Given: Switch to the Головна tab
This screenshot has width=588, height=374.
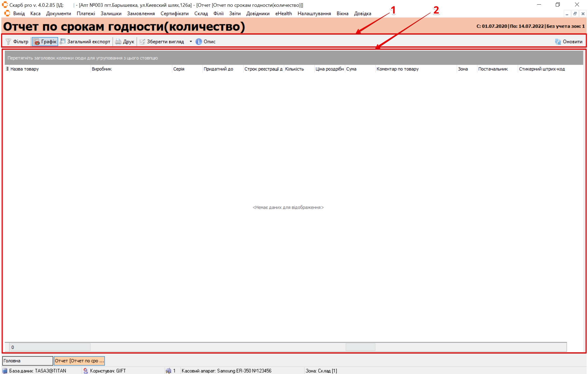Looking at the screenshot, I should [x=27, y=361].
